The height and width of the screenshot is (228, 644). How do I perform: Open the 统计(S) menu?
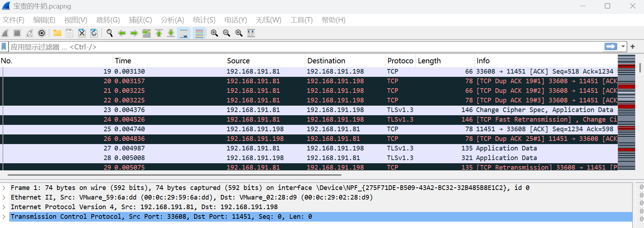[x=204, y=20]
